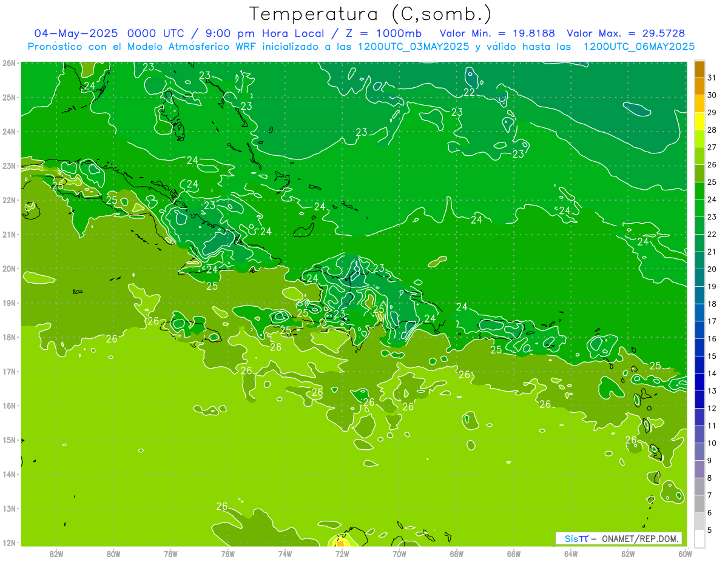Click the white swatch below legend value 5

[x=699, y=539]
